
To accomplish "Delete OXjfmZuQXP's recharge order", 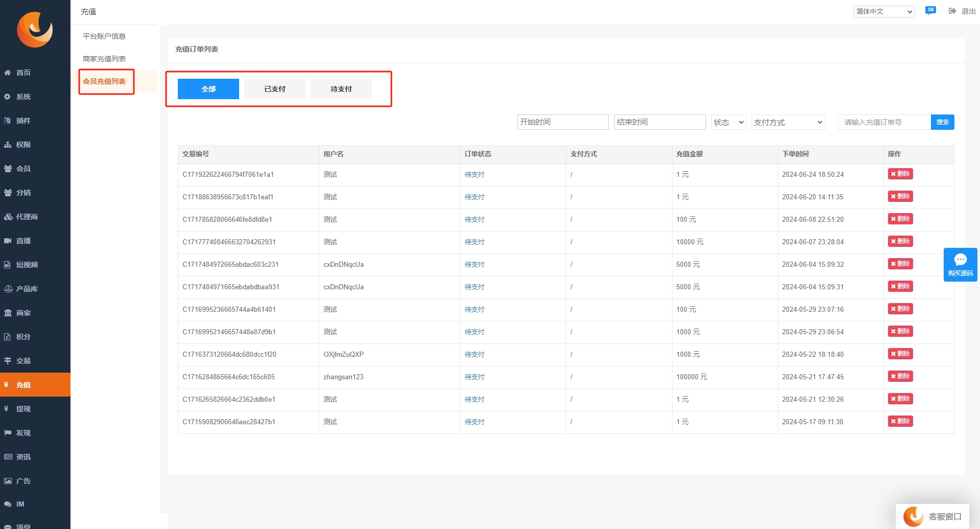I will (900, 354).
